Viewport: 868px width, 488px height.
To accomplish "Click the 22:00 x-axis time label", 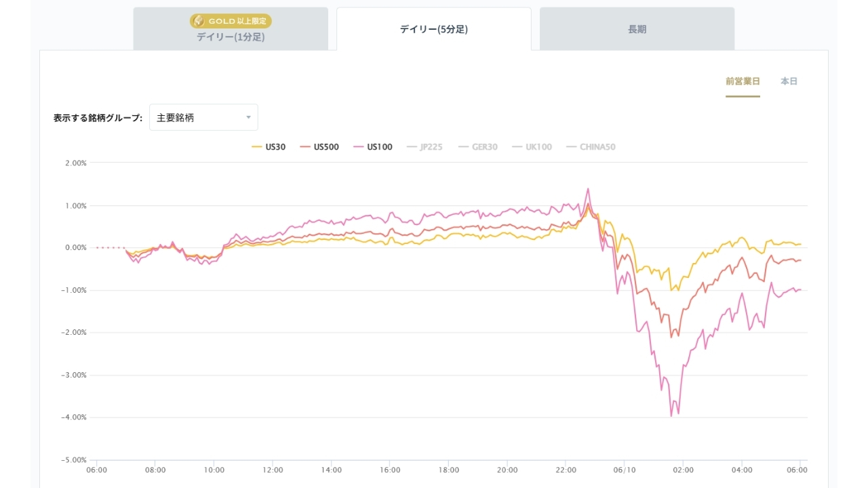I will (x=566, y=470).
